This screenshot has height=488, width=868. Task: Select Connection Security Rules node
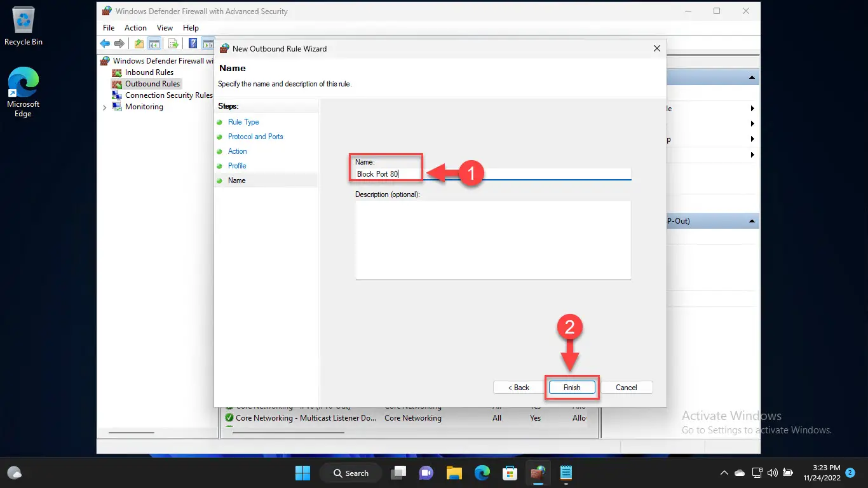point(168,95)
